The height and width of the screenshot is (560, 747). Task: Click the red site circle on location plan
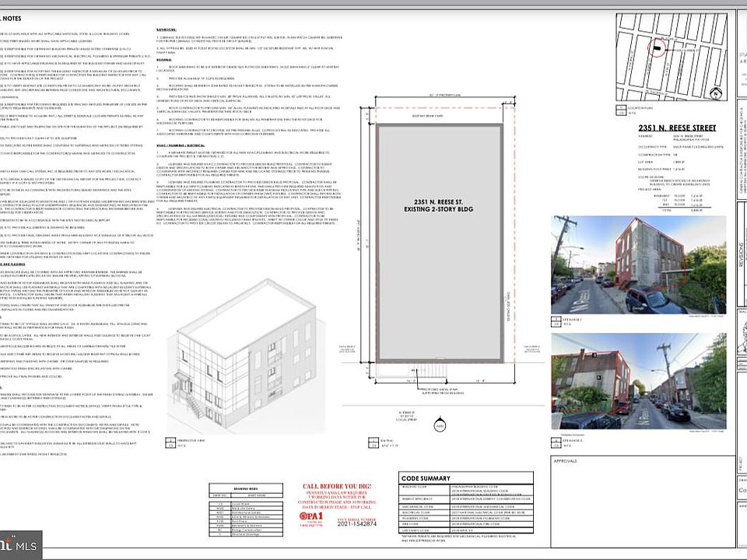(657, 47)
